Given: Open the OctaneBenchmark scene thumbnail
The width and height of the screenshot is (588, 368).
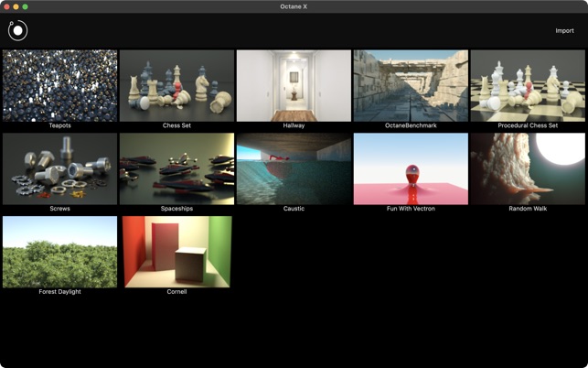Looking at the screenshot, I should pyautogui.click(x=411, y=86).
